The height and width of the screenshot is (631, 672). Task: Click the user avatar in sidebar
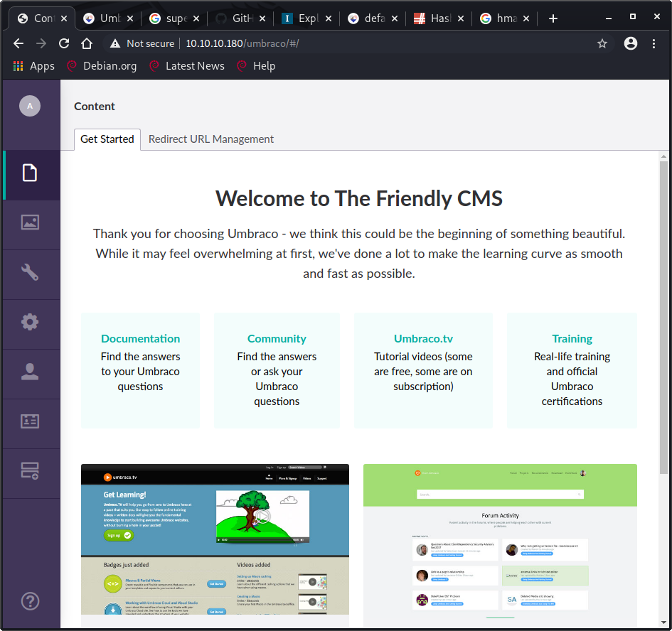[30, 106]
